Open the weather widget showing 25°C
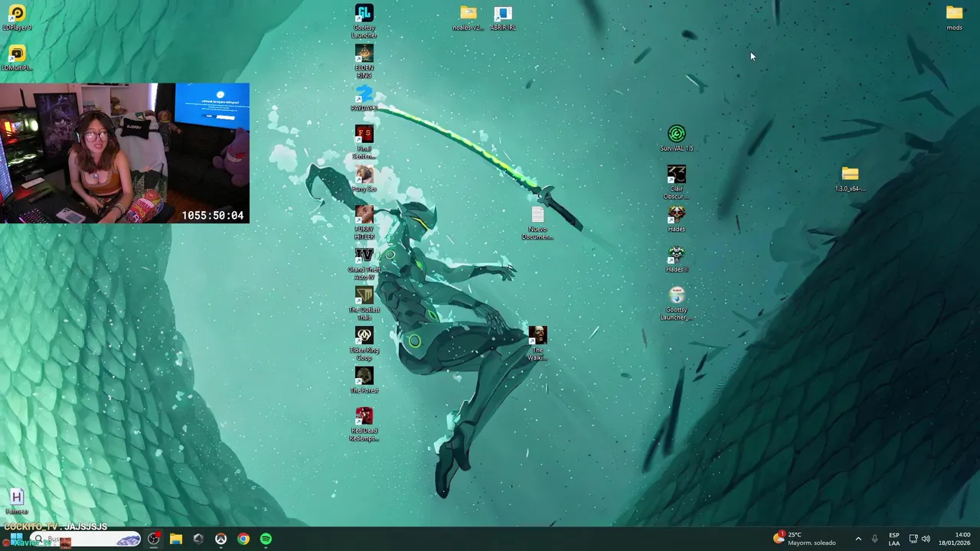The width and height of the screenshot is (980, 551). click(x=805, y=539)
